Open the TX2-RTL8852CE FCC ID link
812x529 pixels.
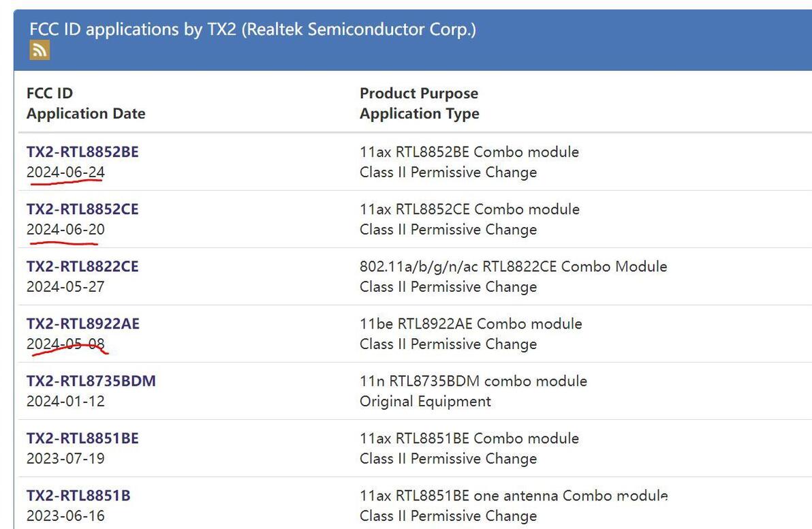coord(82,209)
